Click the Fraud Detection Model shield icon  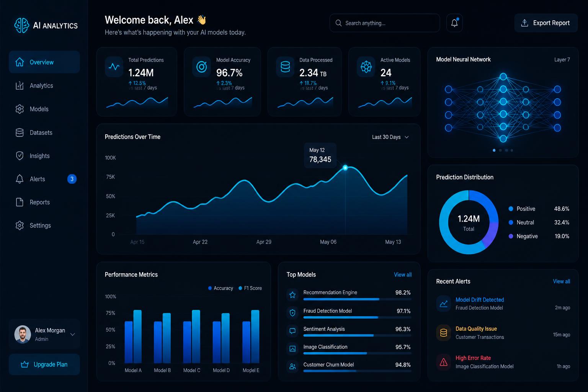(292, 313)
